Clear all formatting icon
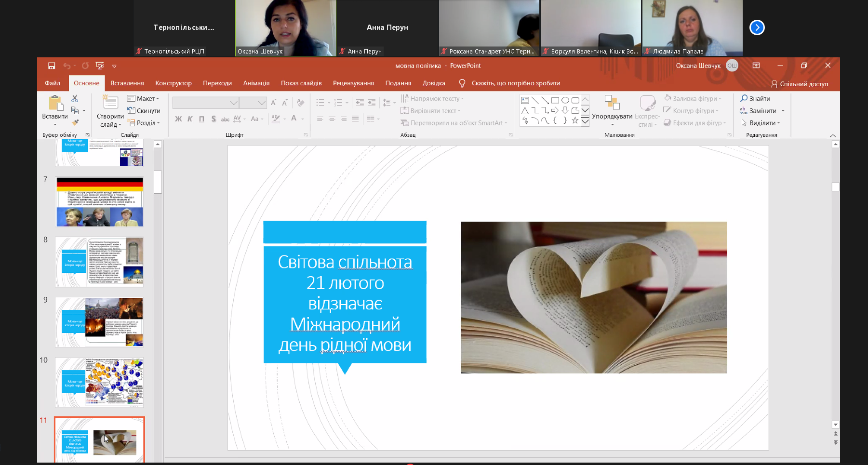 (300, 103)
